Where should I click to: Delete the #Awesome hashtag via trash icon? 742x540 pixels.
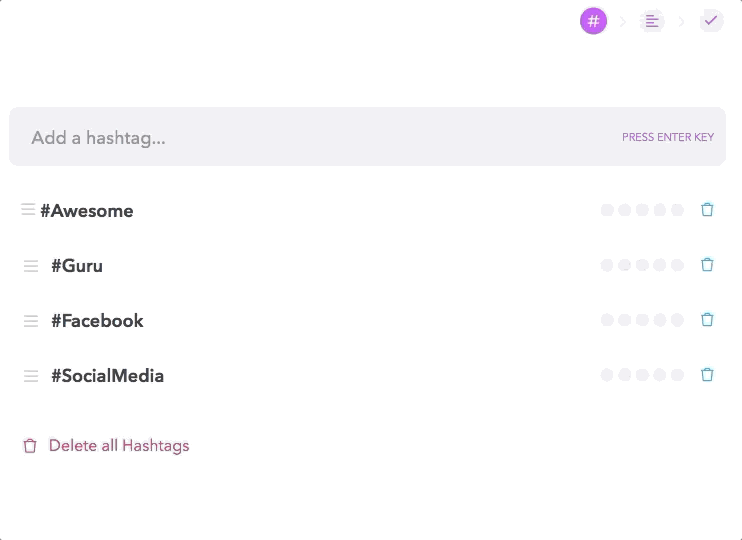point(707,210)
